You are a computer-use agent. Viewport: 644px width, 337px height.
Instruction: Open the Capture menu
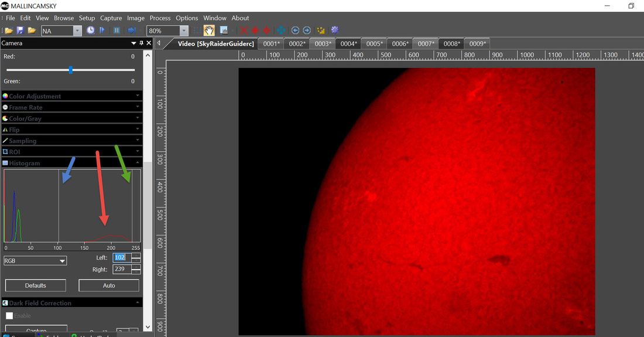pyautogui.click(x=111, y=18)
